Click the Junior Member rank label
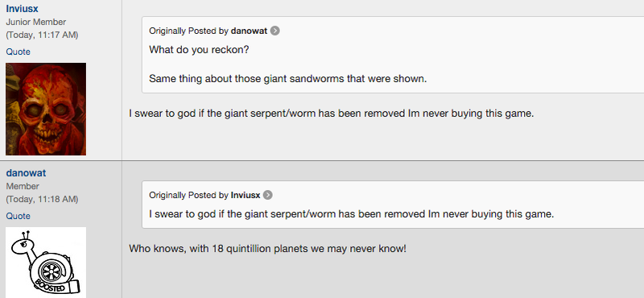Viewport: 644px width, 298px height. point(35,23)
